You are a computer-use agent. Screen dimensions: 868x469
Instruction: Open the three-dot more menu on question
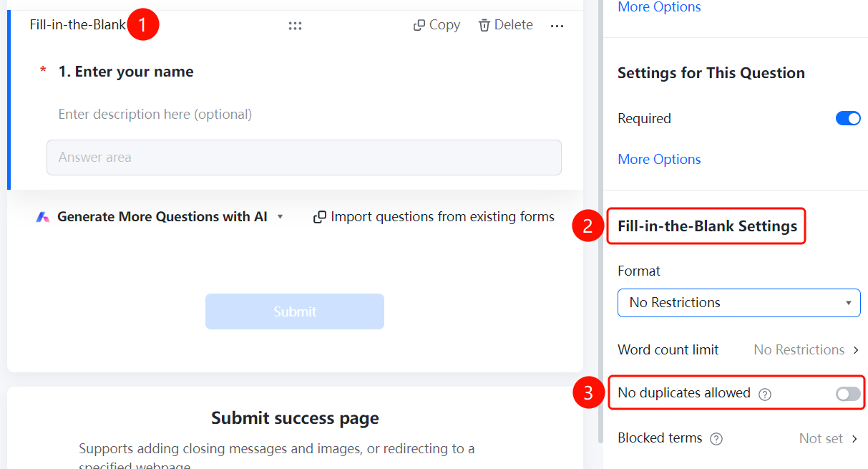coord(557,26)
